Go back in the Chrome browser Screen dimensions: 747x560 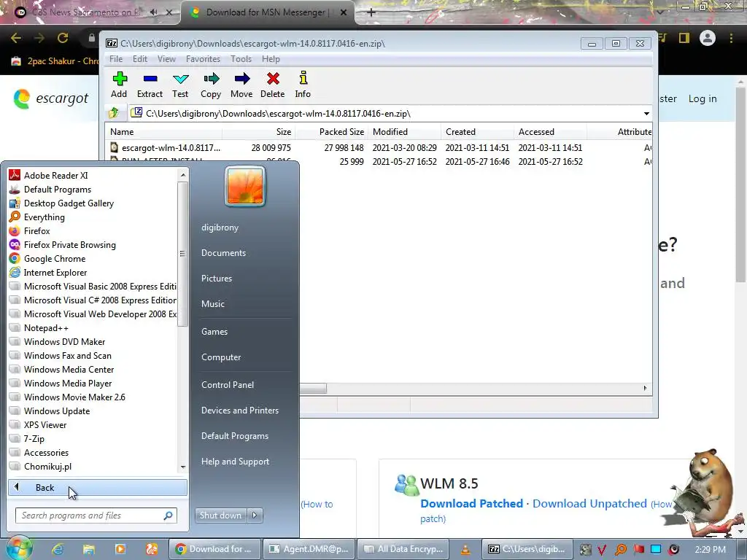[16, 38]
